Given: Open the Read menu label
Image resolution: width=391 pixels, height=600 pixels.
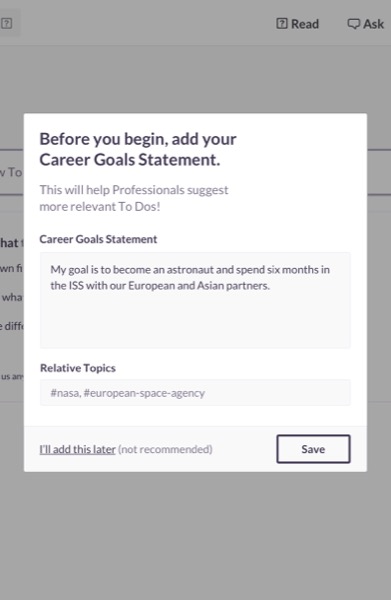Looking at the screenshot, I should pyautogui.click(x=305, y=24).
